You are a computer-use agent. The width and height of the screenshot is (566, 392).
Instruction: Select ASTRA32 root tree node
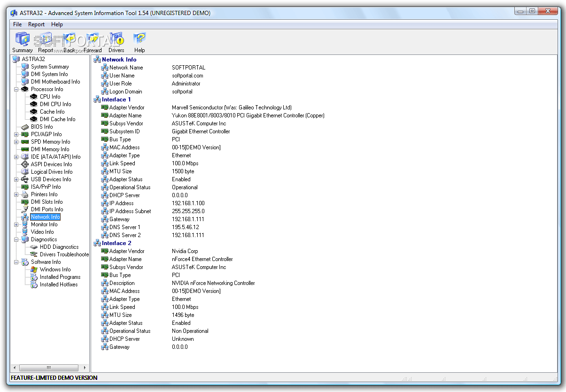tap(33, 59)
